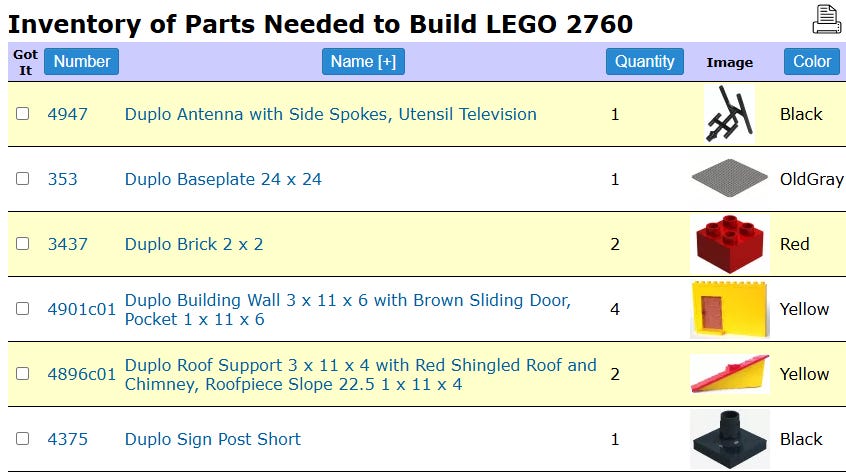Check the Got It box for part 4947
Screen dimensions: 846x475
pos(23,113)
